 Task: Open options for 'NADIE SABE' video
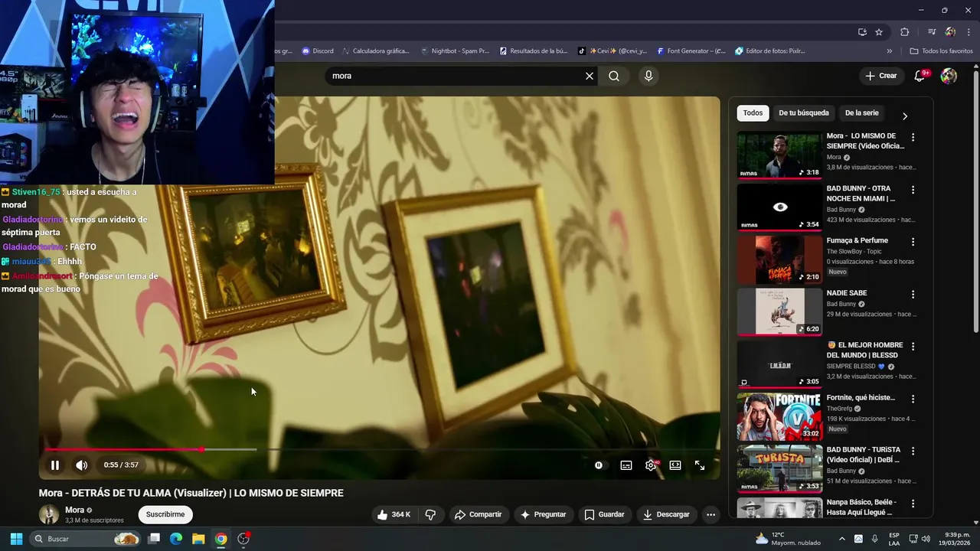point(913,294)
